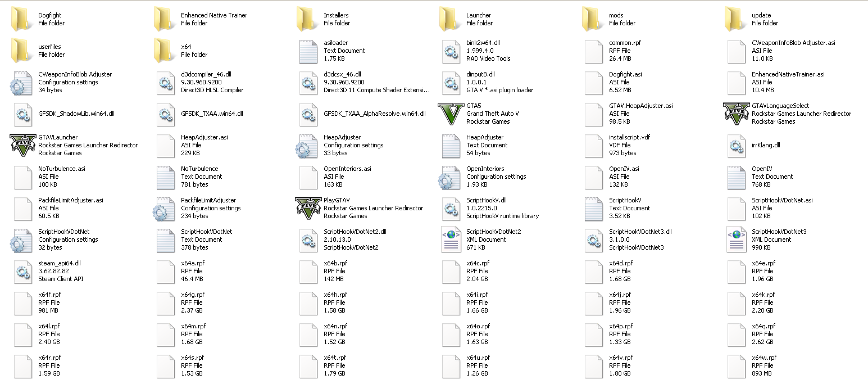Select the file name ScriptHookVDotNet2.dll
Image resolution: width=868 pixels, height=384 pixels.
(355, 232)
